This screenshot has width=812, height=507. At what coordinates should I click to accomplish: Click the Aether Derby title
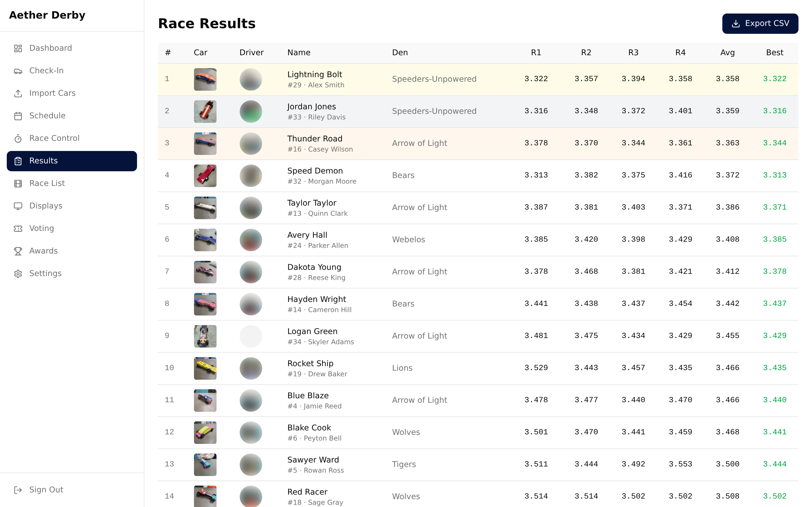(x=47, y=15)
